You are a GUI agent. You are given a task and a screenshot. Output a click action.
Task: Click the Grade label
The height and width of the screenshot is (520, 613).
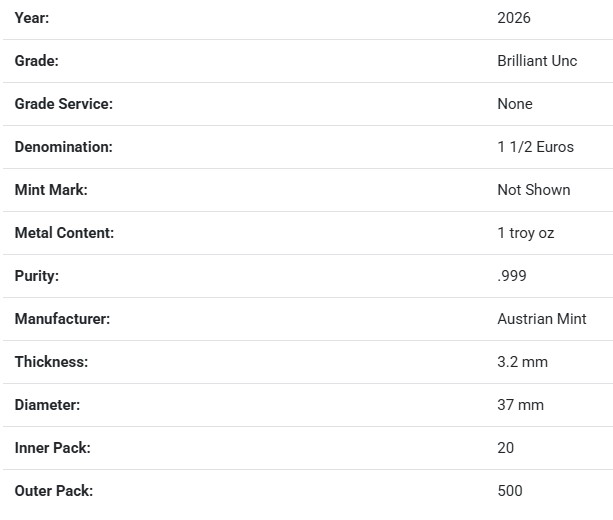click(x=37, y=61)
